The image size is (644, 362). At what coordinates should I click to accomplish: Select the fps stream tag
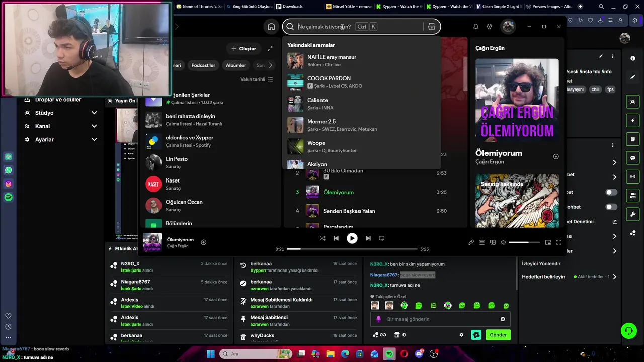[x=610, y=89]
